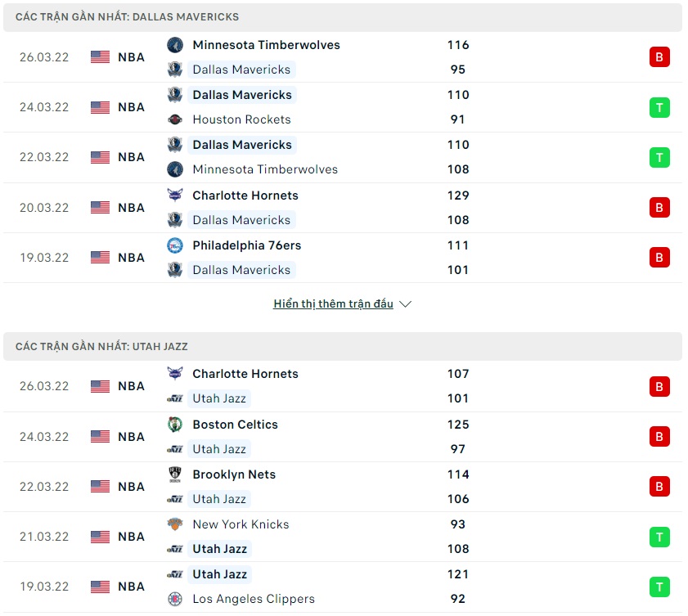Click red B badge for Celtics-Jazz game
This screenshot has width=688, height=616.
point(659,437)
